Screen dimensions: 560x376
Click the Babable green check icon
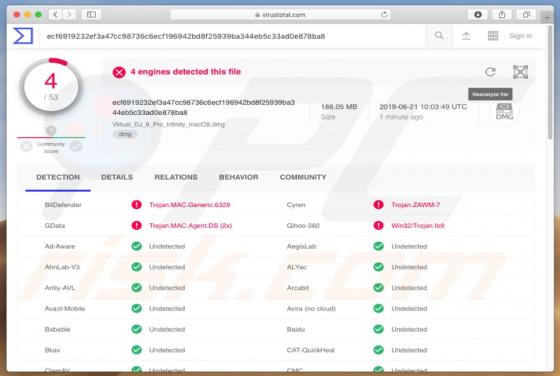(x=136, y=329)
